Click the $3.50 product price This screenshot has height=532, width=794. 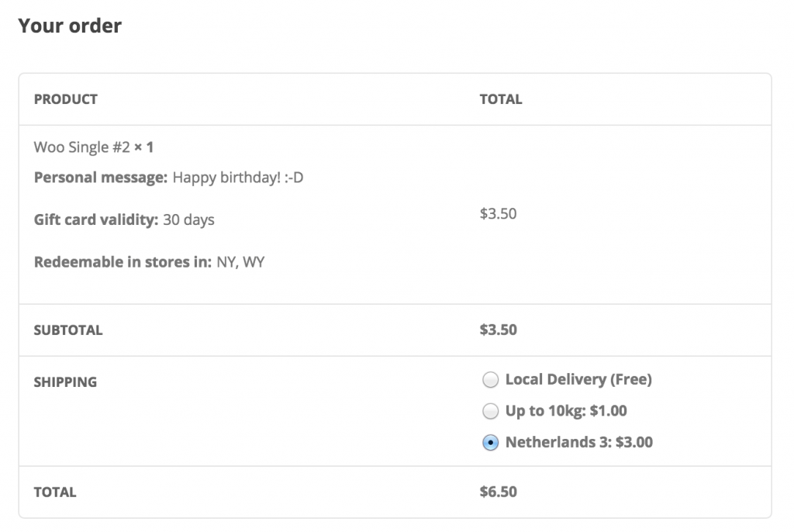pos(496,213)
